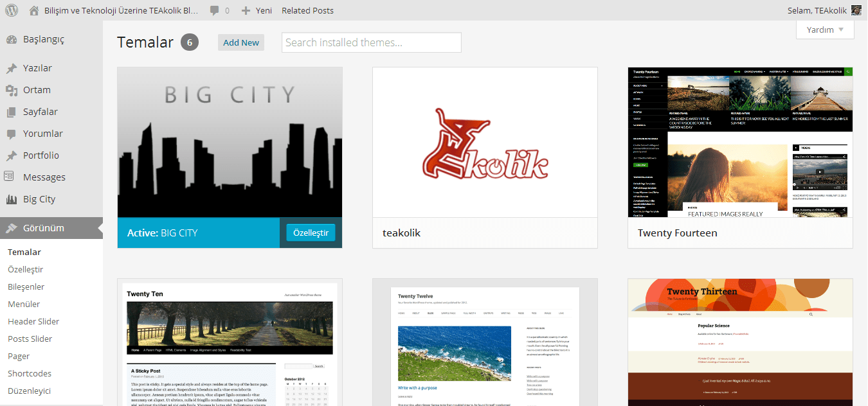The height and width of the screenshot is (406, 868).
Task: Click the Görünüm appearance icon
Action: (11, 228)
